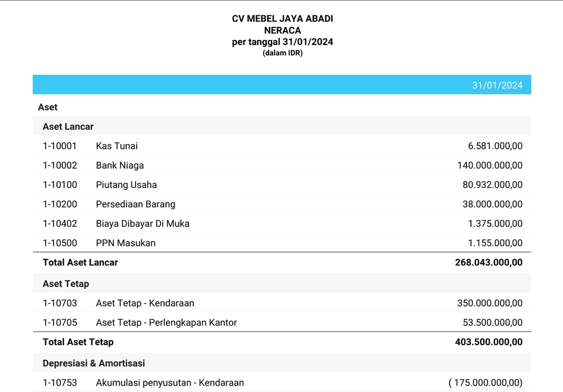Screen dimensions: 563x392
Task: Open the Piutang Usaha account
Action: 126,185
